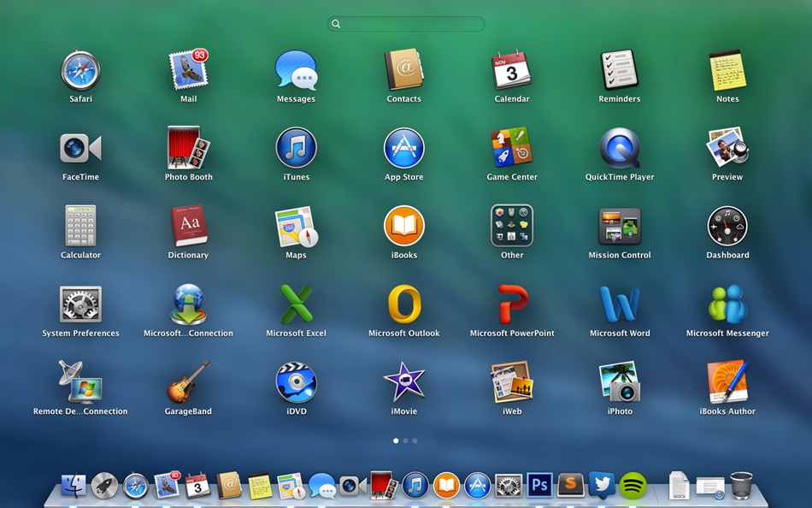This screenshot has width=812, height=508.
Task: Launch the Calculator app
Action: pyautogui.click(x=80, y=226)
